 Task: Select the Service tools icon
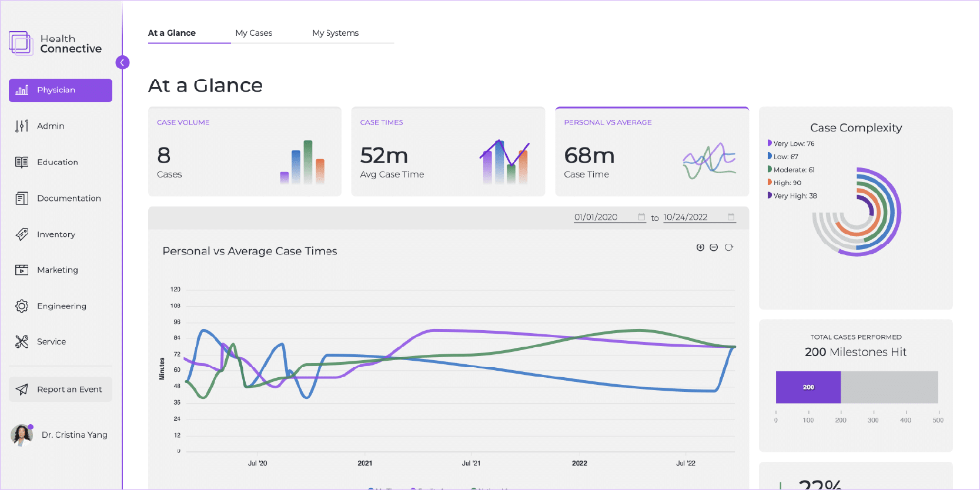coord(22,342)
